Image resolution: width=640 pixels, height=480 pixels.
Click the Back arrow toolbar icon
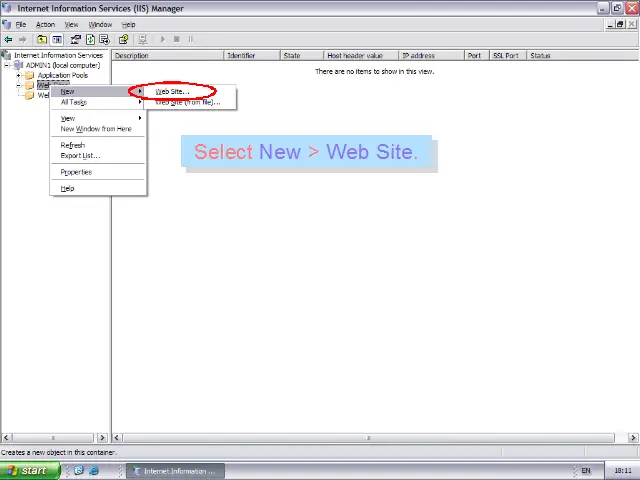tap(8, 40)
